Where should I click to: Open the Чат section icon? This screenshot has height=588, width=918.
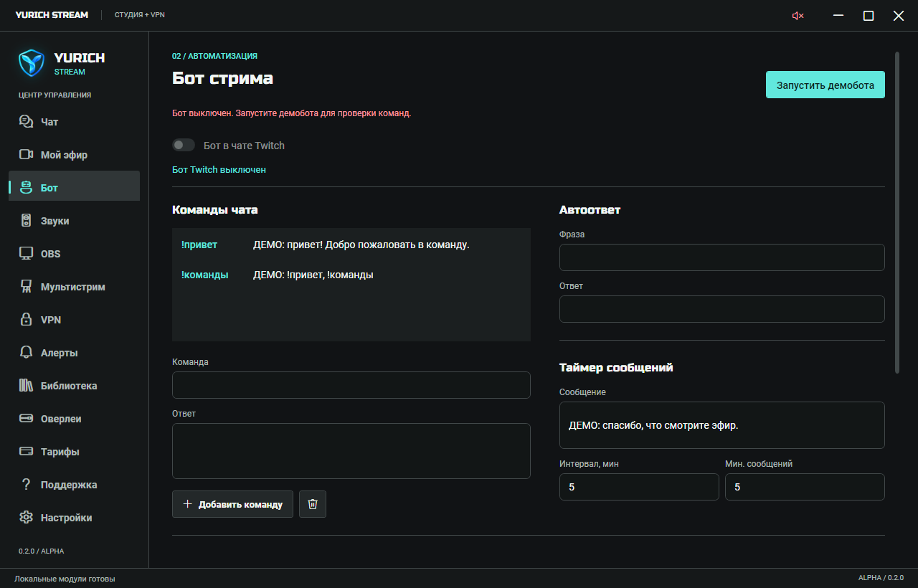point(27,122)
